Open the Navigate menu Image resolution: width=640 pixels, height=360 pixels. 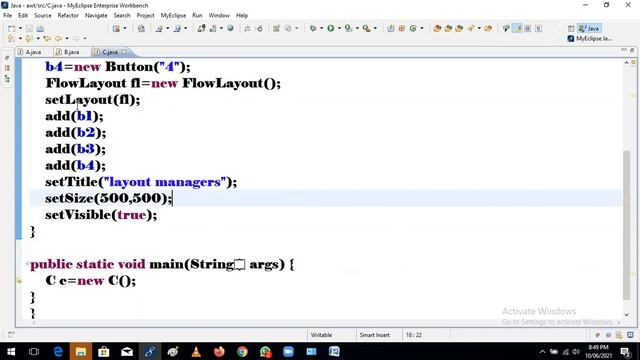click(96, 16)
